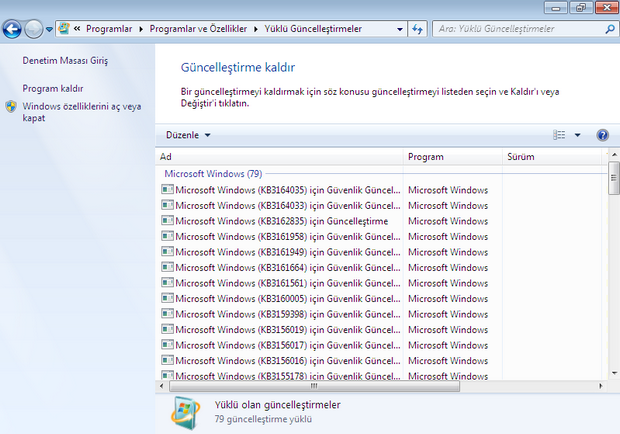Open the Düzenle dropdown menu
The image size is (620, 434).
pyautogui.click(x=188, y=135)
